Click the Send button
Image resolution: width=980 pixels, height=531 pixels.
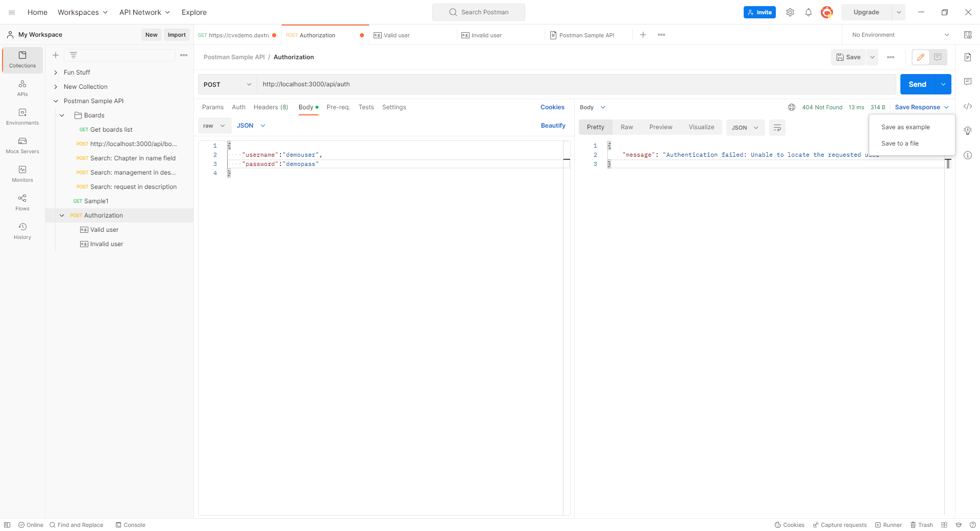[917, 84]
